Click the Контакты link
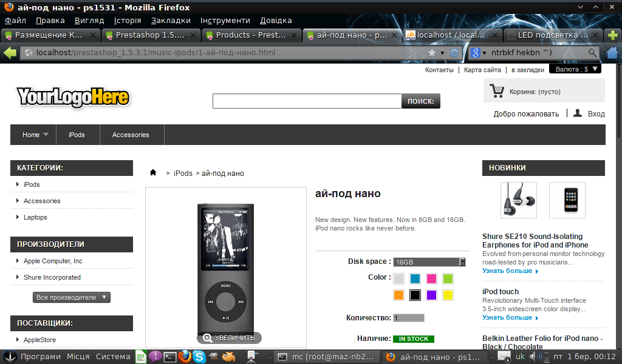This screenshot has width=622, height=364. 439,70
